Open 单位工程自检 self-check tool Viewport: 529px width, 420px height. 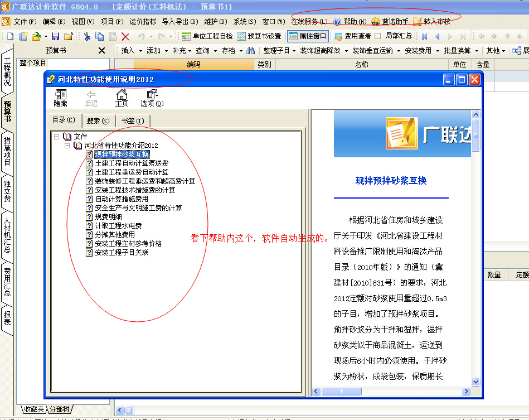[207, 36]
